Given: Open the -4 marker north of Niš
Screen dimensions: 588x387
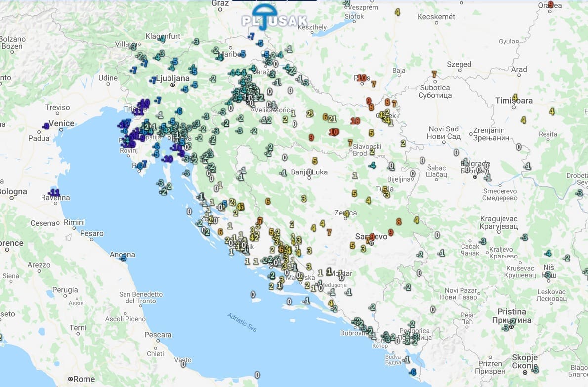Looking at the screenshot, I should coord(548,253).
